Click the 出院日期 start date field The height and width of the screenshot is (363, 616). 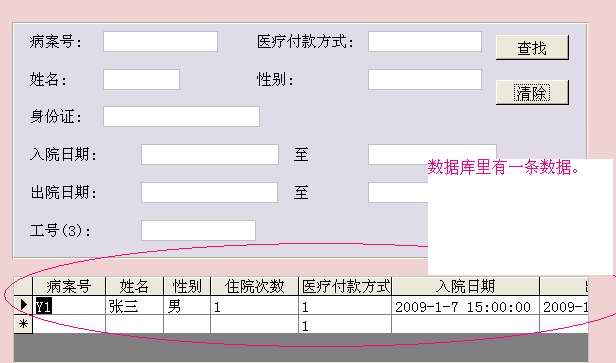[x=209, y=192]
